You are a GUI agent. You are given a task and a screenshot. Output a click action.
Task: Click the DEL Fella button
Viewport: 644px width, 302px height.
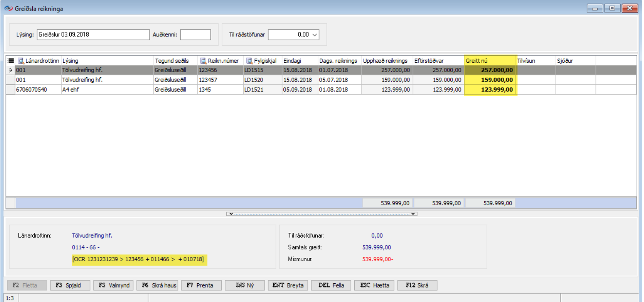pyautogui.click(x=331, y=285)
